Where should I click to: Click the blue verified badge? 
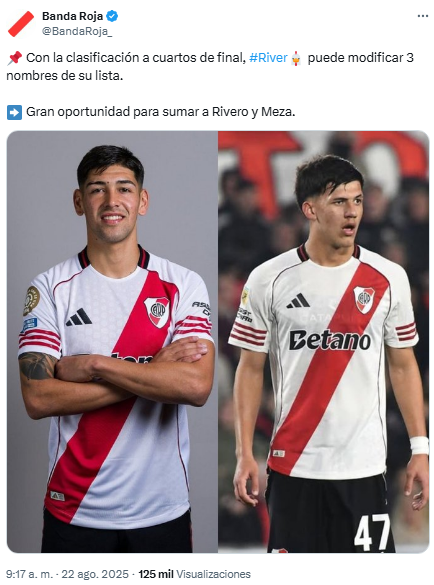(x=112, y=16)
